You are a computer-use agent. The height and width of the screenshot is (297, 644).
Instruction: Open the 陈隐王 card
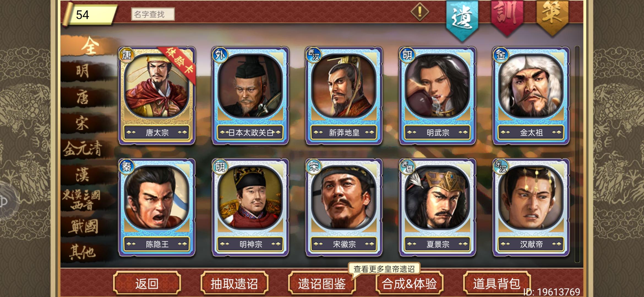click(x=157, y=207)
